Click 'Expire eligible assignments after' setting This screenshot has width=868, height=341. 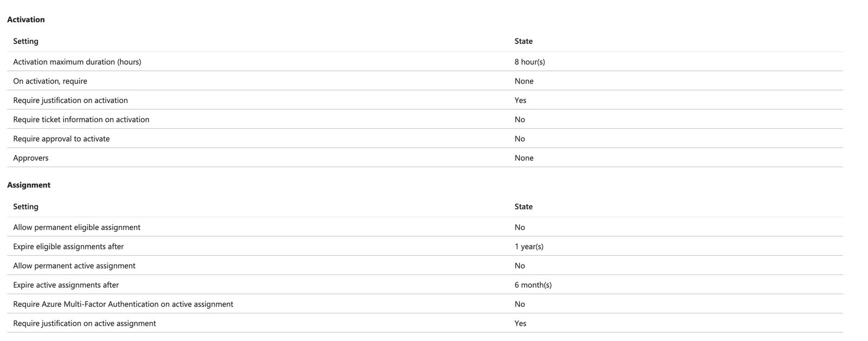click(x=68, y=247)
